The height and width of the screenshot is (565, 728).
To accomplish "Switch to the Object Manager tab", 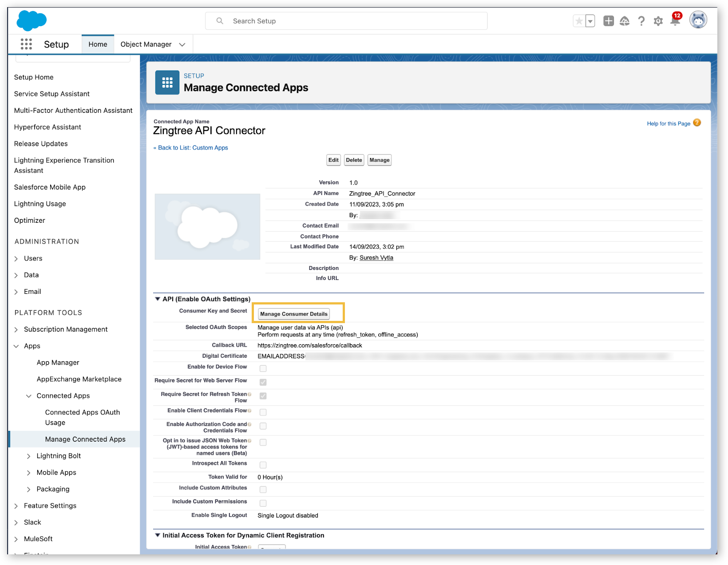I will coord(146,44).
